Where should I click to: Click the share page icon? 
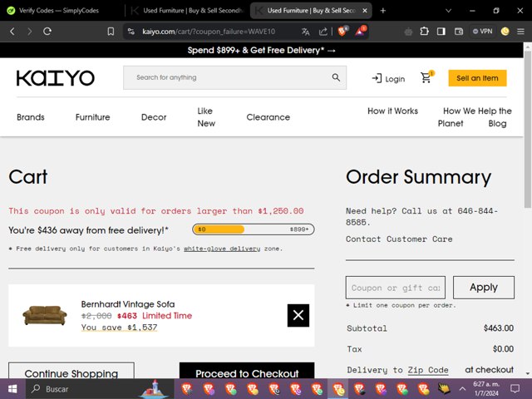323,32
